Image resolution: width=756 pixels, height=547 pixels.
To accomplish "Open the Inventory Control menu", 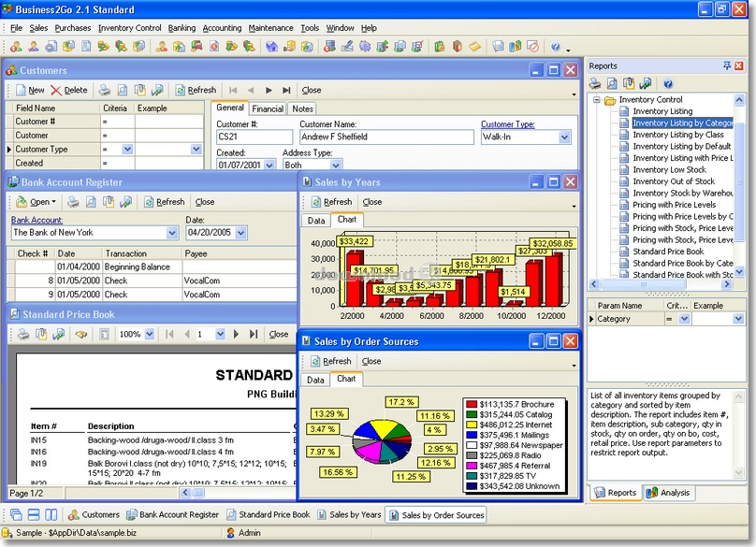I will pos(129,28).
